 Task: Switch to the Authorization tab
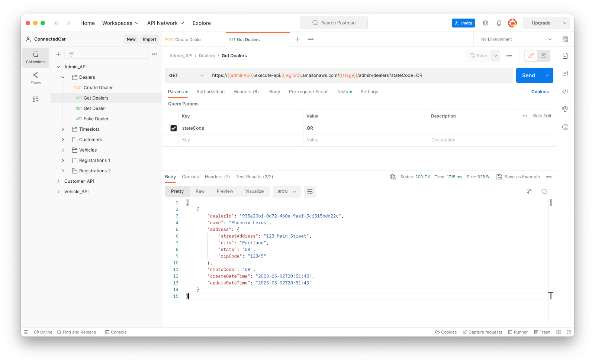(x=210, y=92)
